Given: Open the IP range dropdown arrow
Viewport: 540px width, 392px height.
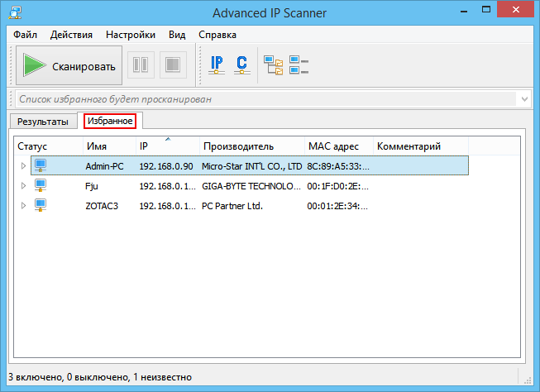Looking at the screenshot, I should pyautogui.click(x=524, y=99).
